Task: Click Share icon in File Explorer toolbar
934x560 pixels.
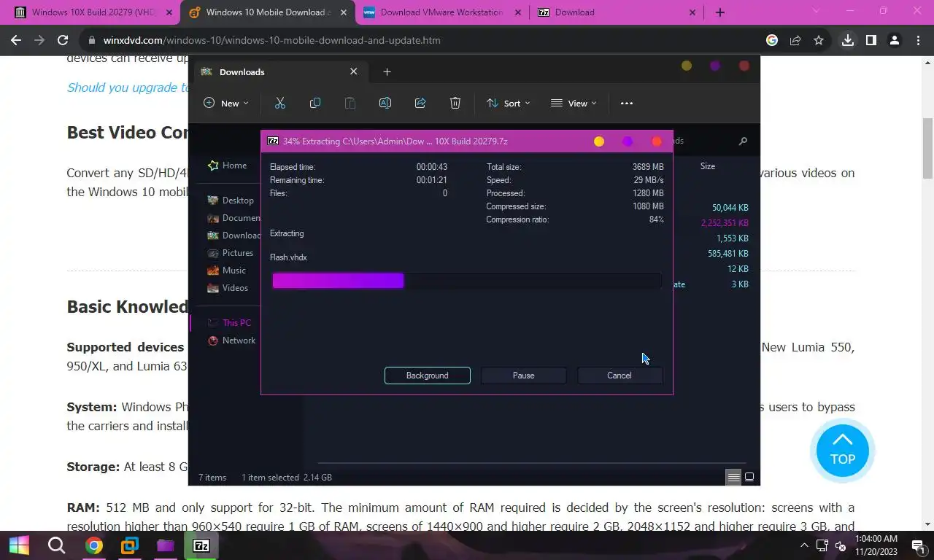Action: click(x=420, y=103)
